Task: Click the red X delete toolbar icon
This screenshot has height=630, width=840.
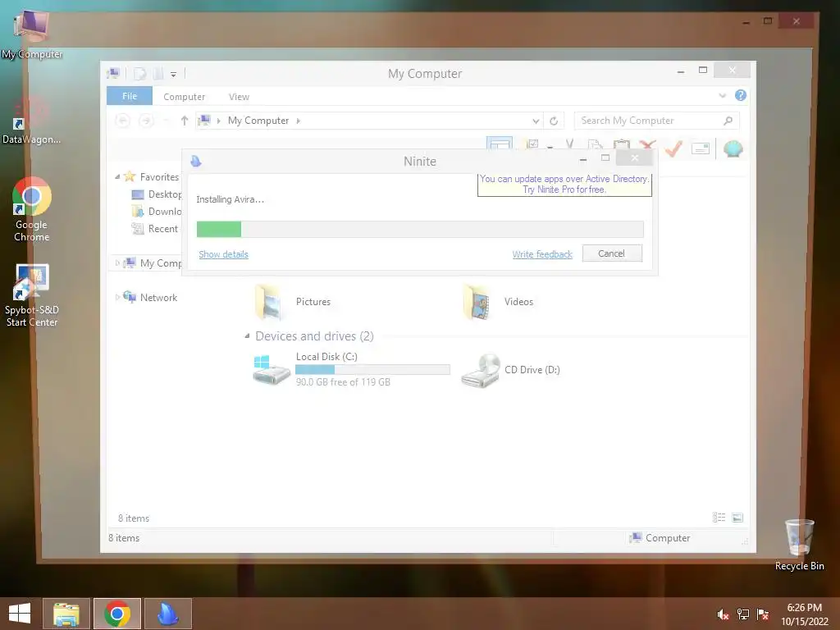Action: [648, 147]
